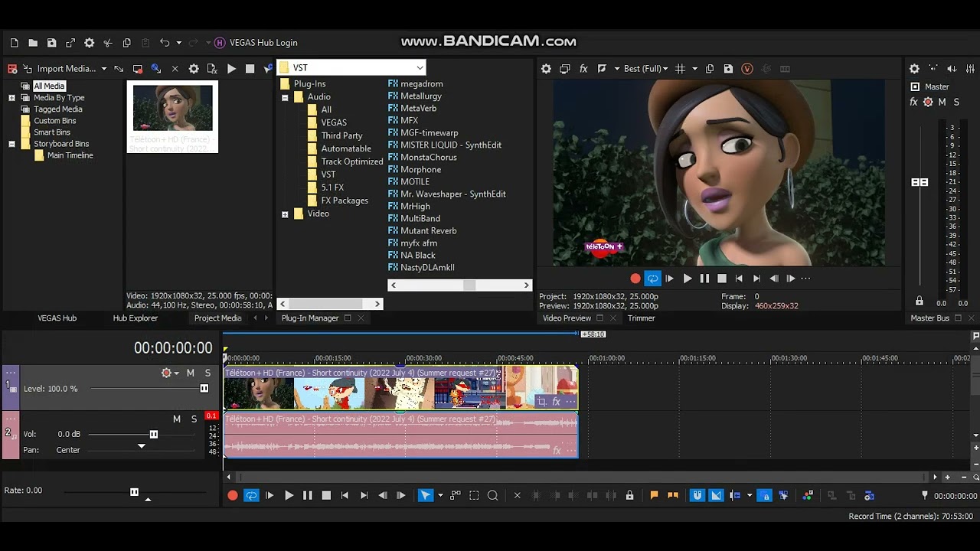Select the Track Optimized folder
The height and width of the screenshot is (551, 980).
click(x=352, y=161)
